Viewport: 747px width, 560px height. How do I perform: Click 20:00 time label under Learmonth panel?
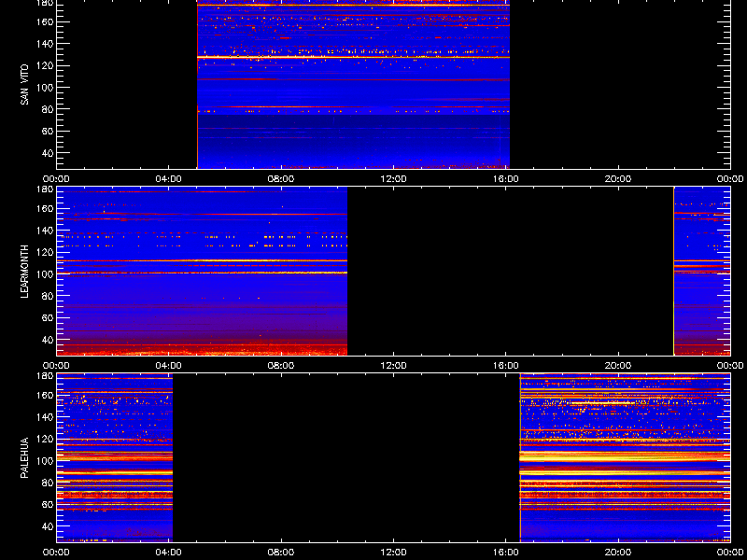point(618,366)
